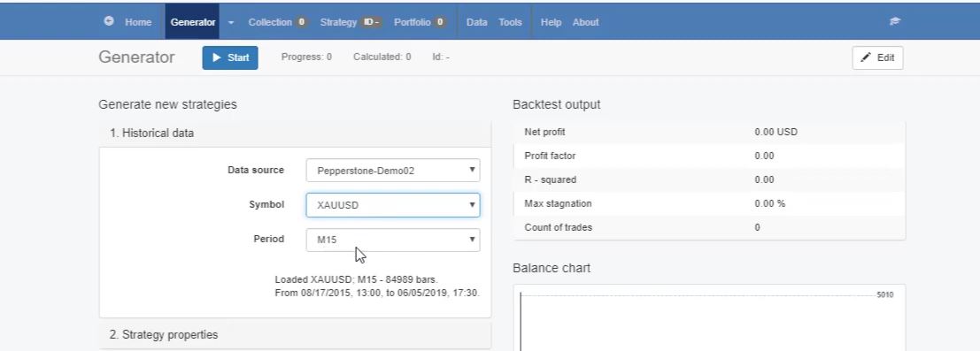Open the Data menu

pos(477,22)
